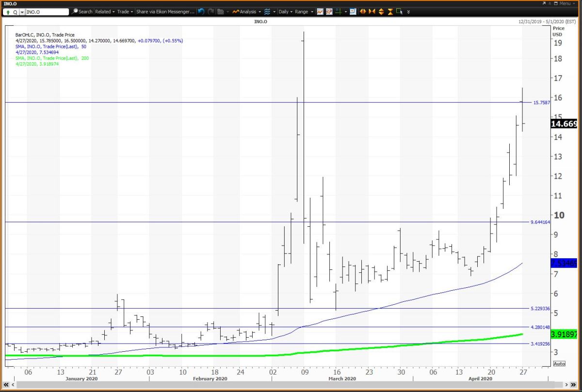The height and width of the screenshot is (392, 582).
Task: Click the compress vertically arrows icon
Action: tap(390, 12)
